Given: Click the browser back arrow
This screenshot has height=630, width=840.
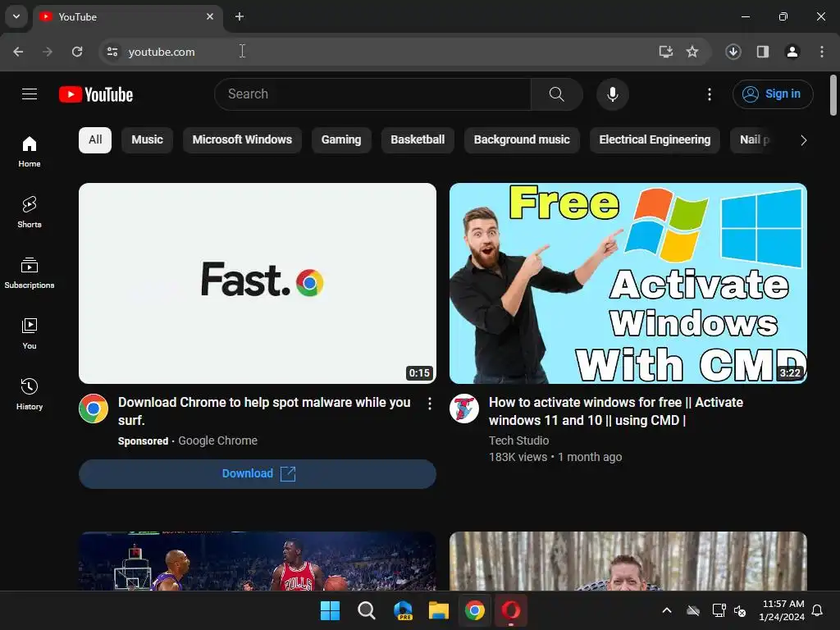Looking at the screenshot, I should [x=18, y=52].
